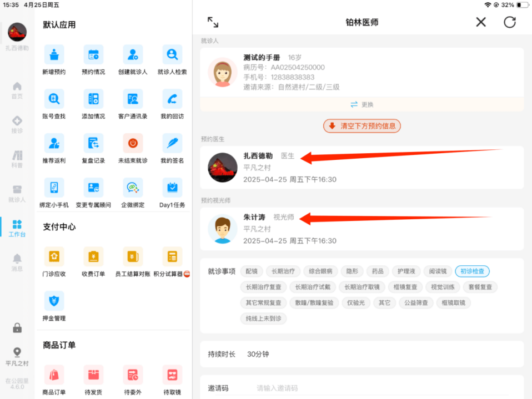Open the 预约情况 app icon
Viewport: 532px width, 399px height.
pos(93,54)
